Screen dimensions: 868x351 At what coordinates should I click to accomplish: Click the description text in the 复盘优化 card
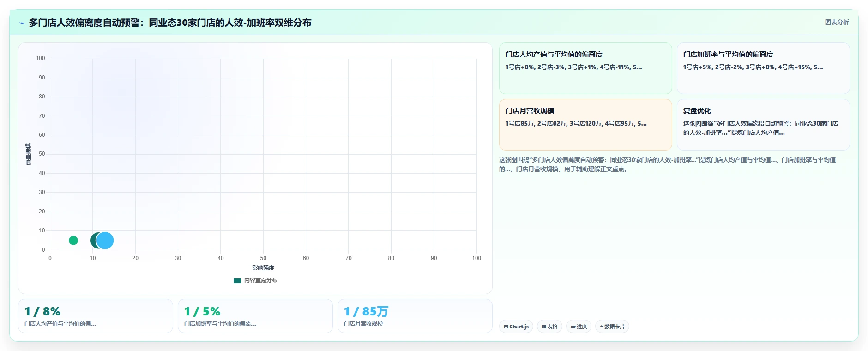tap(760, 128)
